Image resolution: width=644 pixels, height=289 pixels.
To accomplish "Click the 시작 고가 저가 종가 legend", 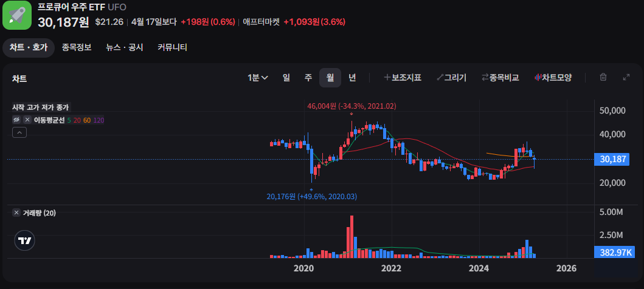I will [40, 107].
